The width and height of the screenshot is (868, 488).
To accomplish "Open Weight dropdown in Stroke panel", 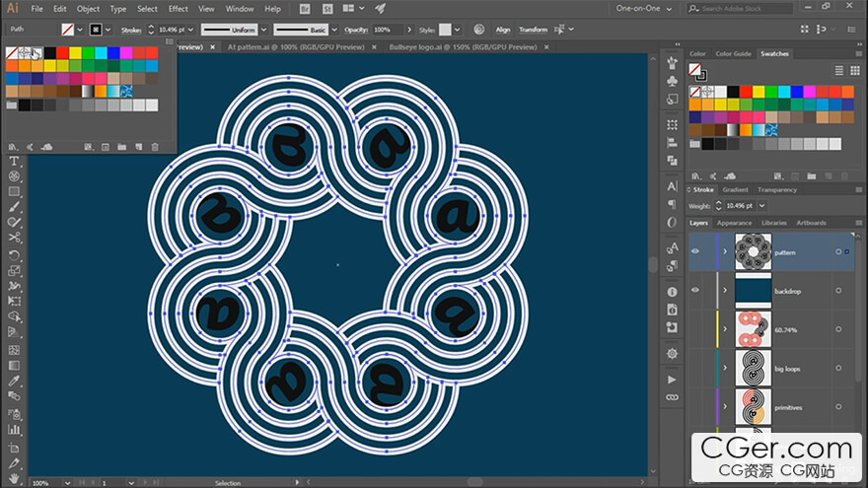I will pyautogui.click(x=762, y=206).
